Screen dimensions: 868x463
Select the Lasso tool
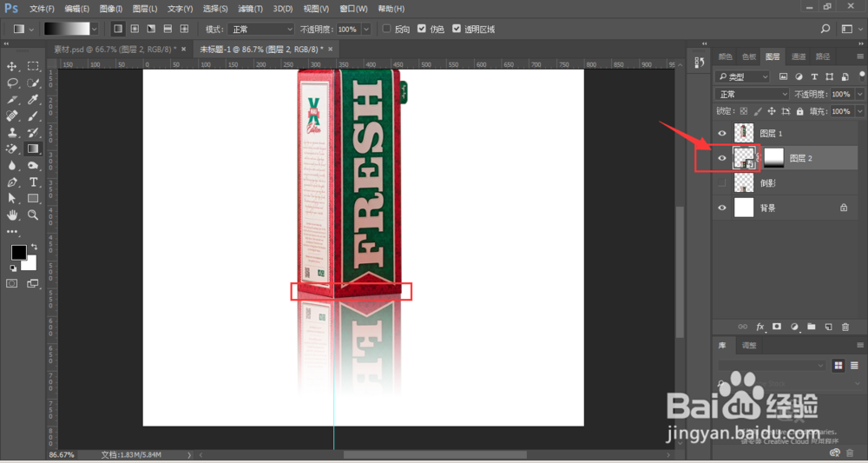11,83
